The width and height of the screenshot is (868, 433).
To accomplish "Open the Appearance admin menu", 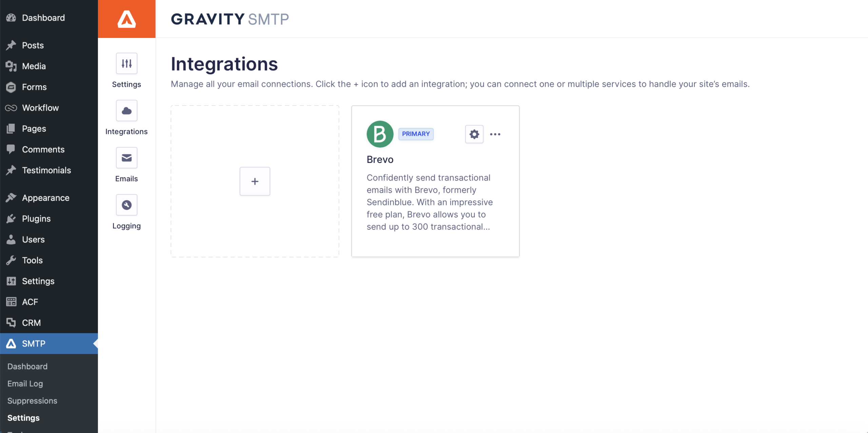I will pos(45,198).
